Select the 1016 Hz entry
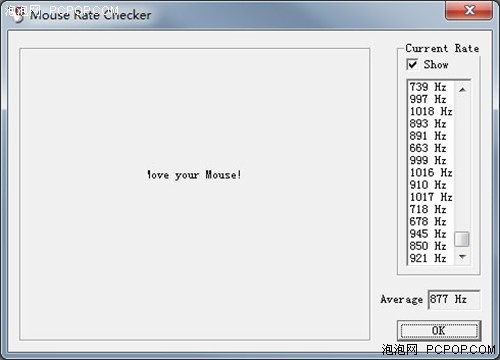 [x=430, y=173]
